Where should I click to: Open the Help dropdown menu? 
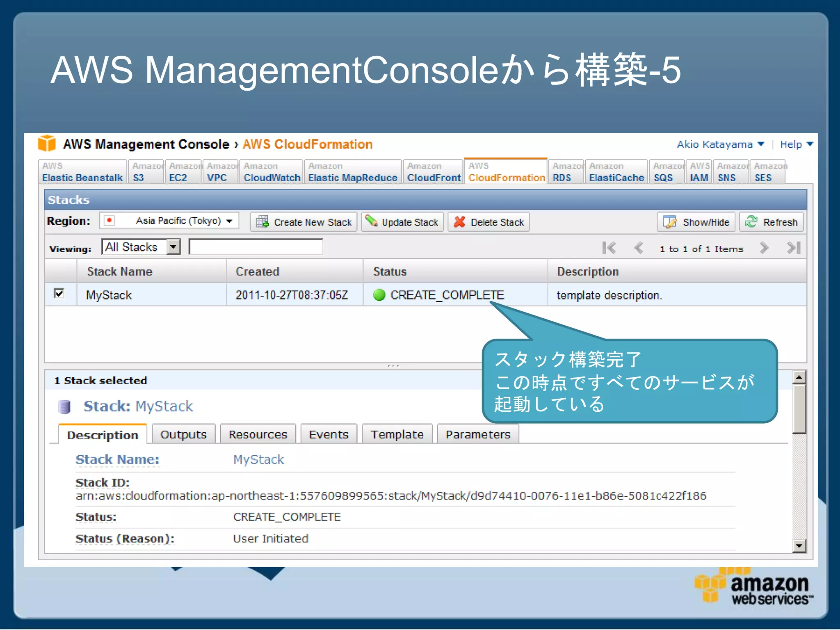click(796, 144)
